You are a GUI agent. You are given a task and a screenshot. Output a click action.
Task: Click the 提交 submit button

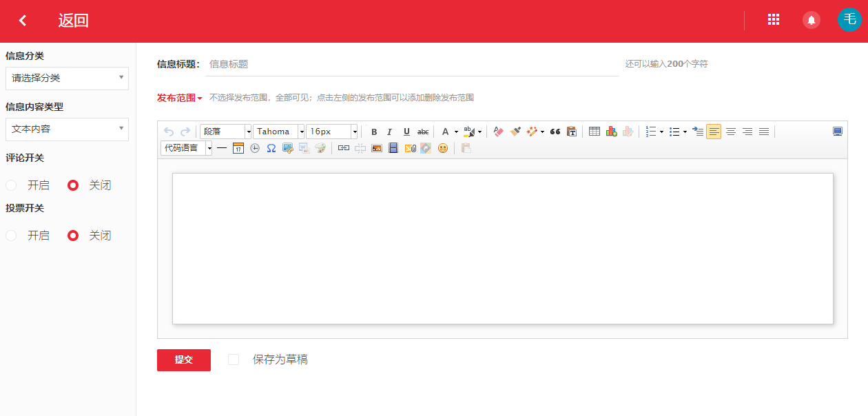pyautogui.click(x=183, y=360)
